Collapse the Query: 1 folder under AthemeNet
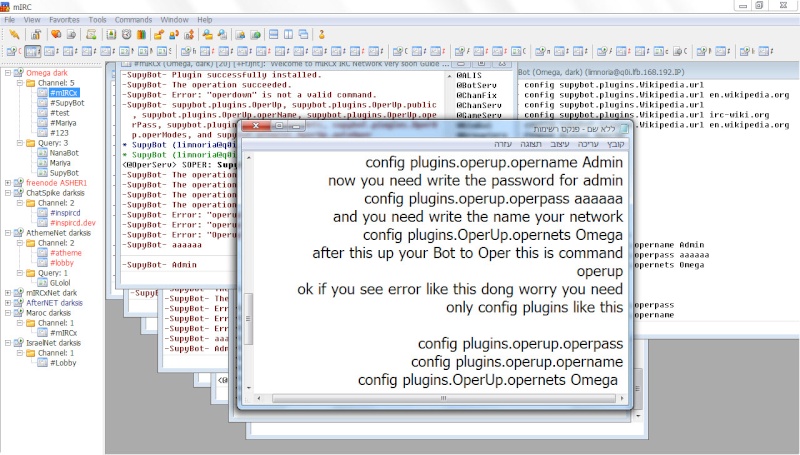800x455 pixels. click(x=19, y=273)
